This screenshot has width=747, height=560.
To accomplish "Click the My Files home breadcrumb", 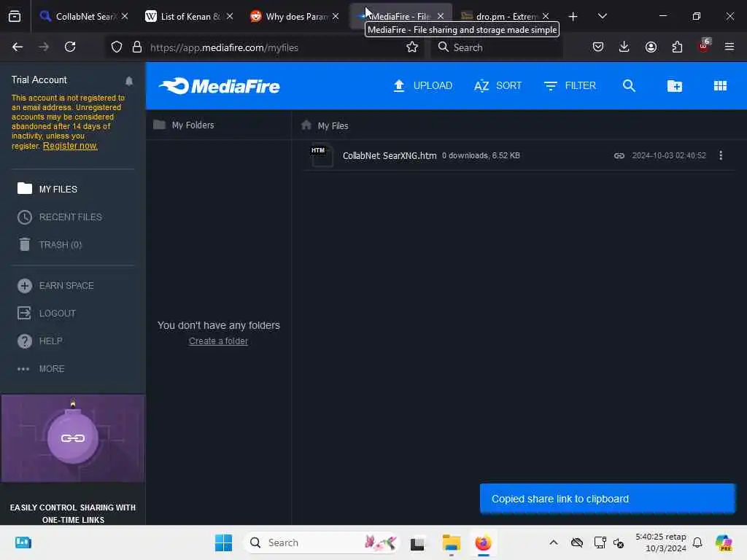I will [x=325, y=125].
